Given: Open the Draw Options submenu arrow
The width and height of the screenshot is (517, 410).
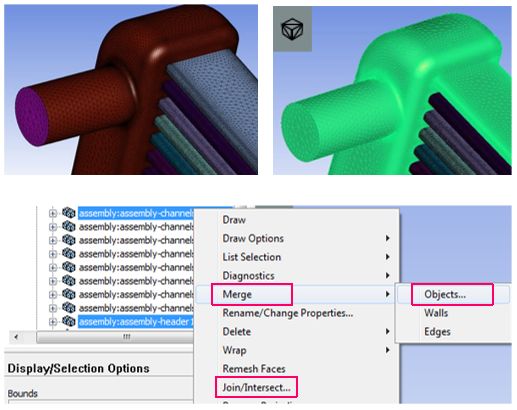Looking at the screenshot, I should click(387, 238).
